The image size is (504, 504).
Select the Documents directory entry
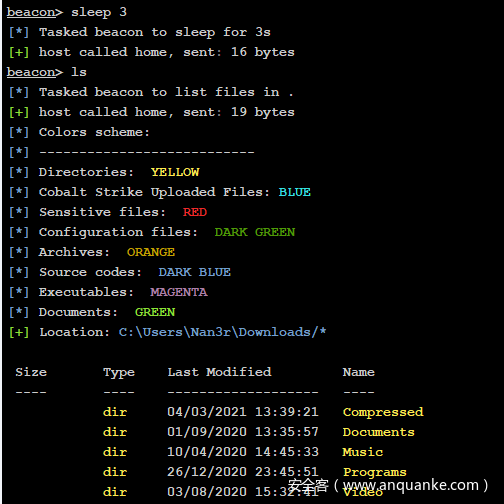click(x=379, y=432)
